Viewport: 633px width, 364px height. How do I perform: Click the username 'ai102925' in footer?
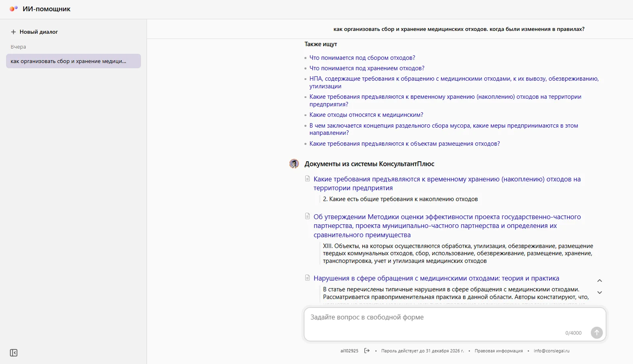349,351
